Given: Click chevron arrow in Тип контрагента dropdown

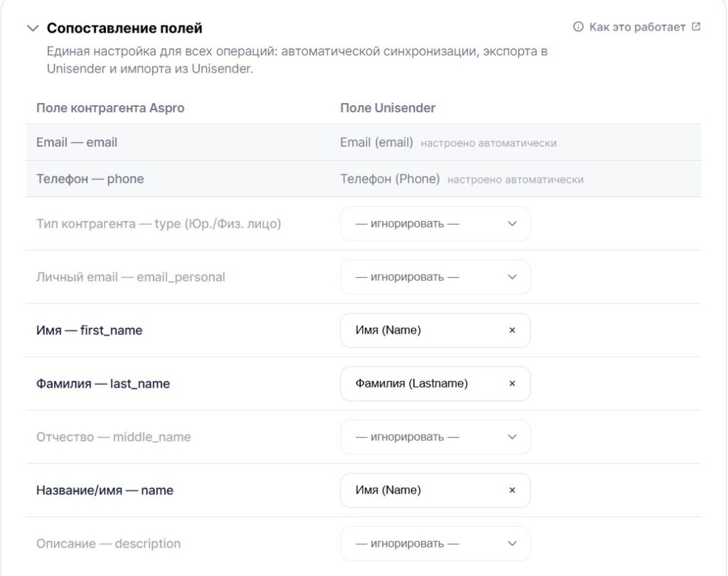Looking at the screenshot, I should pos(512,224).
